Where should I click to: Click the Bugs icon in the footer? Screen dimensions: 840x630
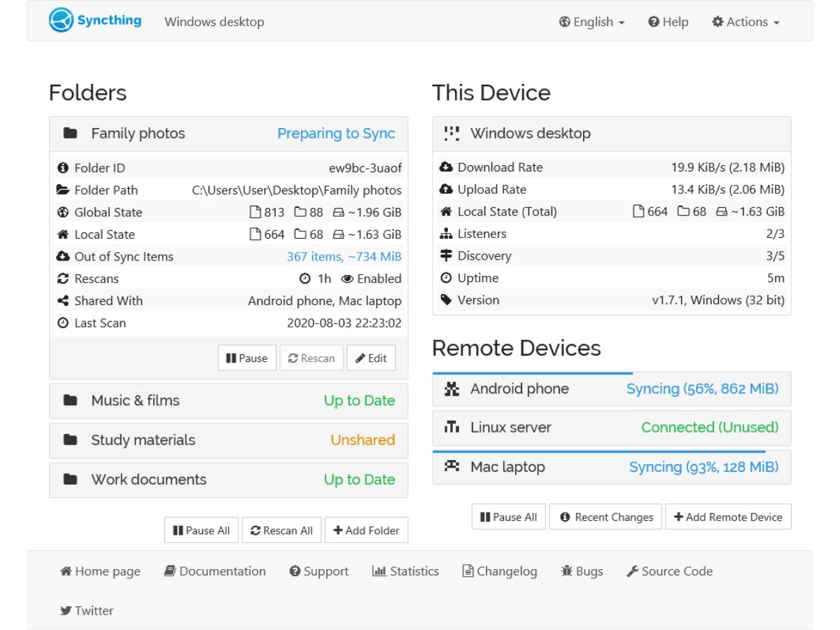[567, 571]
